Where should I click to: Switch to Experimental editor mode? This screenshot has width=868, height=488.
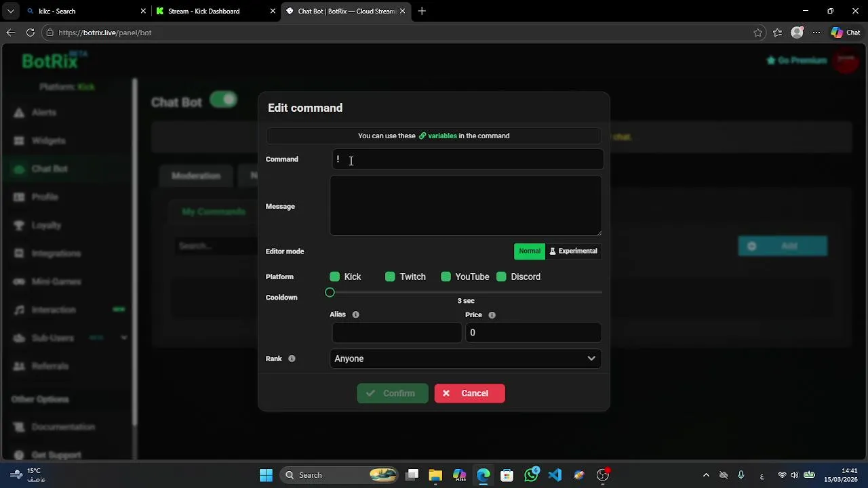coord(574,251)
